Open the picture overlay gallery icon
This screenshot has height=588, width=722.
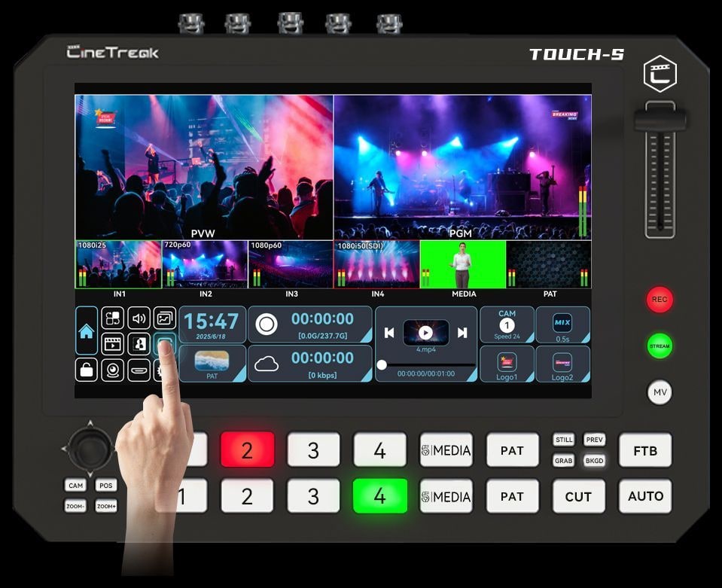click(x=164, y=318)
